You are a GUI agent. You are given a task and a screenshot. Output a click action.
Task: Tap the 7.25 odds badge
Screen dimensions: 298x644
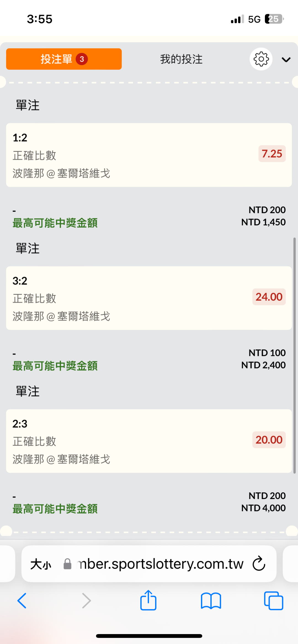click(x=272, y=154)
